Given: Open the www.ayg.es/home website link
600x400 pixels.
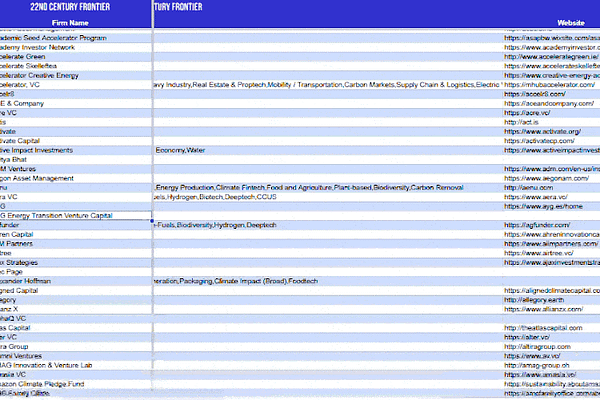Looking at the screenshot, I should click(x=543, y=206).
